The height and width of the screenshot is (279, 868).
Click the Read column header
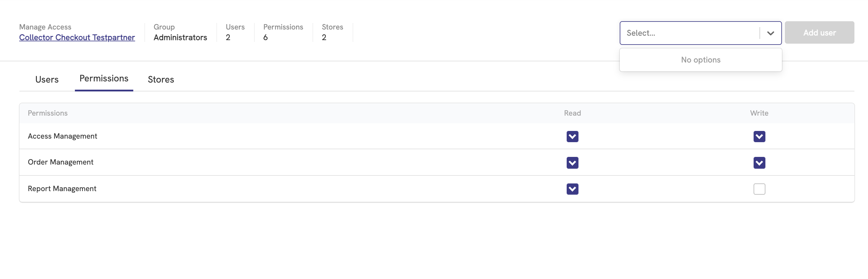(572, 113)
